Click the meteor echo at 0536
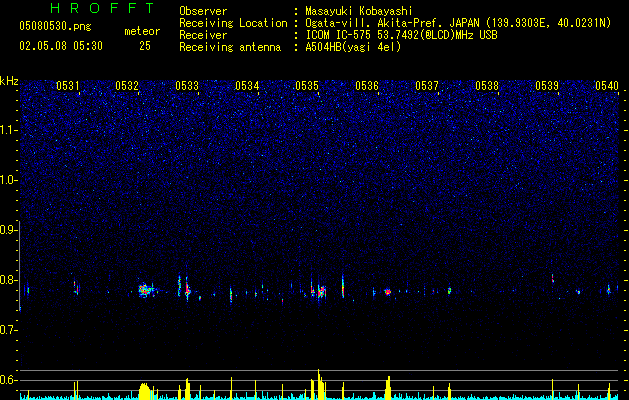The width and height of the screenshot is (629, 400). click(x=388, y=292)
